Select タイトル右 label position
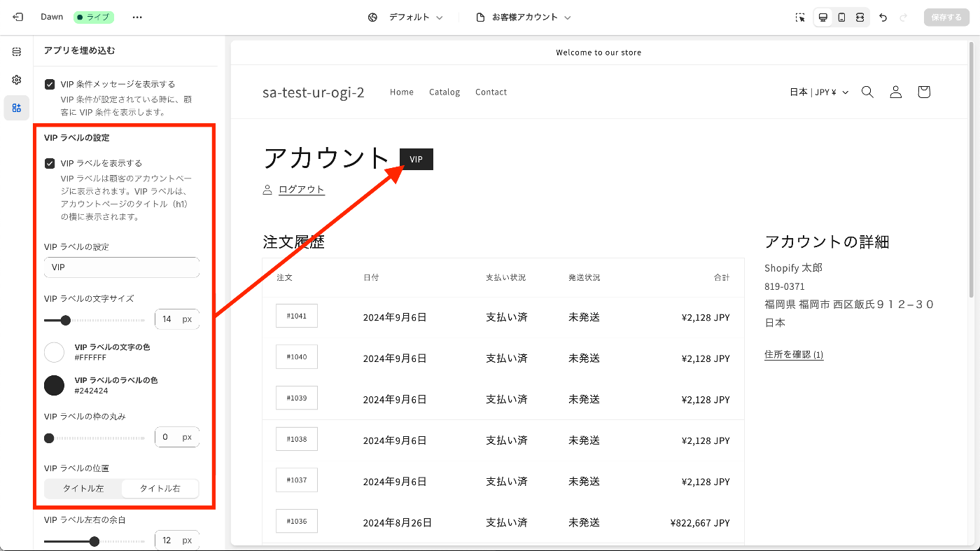 coord(160,489)
